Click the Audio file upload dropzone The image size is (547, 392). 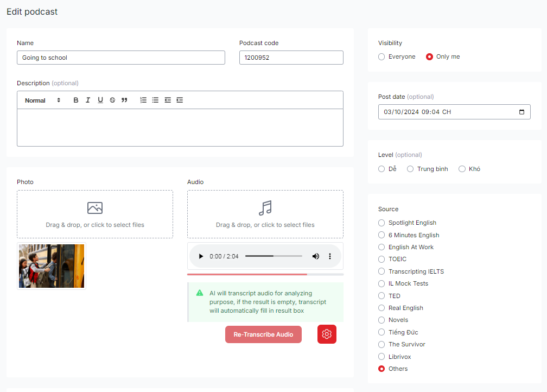[265, 214]
